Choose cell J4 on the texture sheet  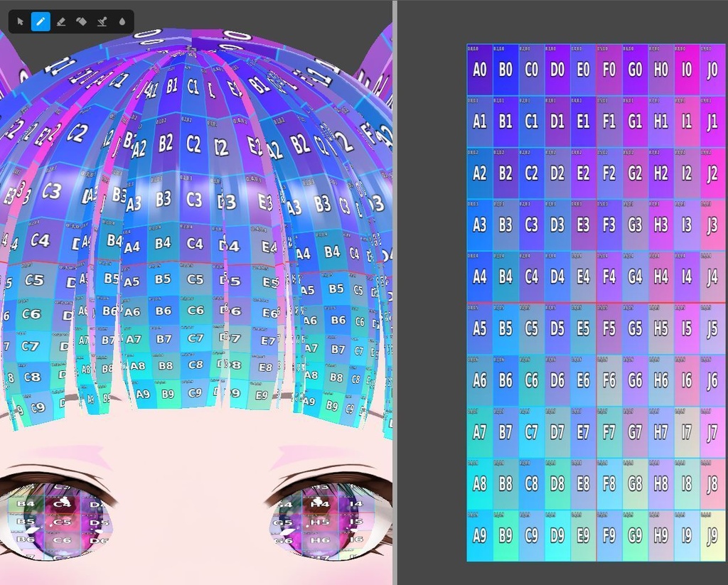click(x=712, y=277)
